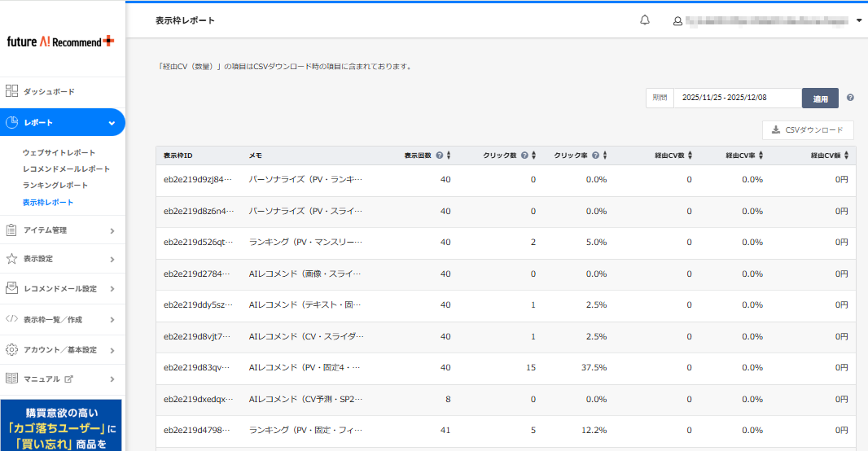Image resolution: width=868 pixels, height=451 pixels.
Task: Click the download icon in CSVダウンロード button
Action: click(776, 130)
